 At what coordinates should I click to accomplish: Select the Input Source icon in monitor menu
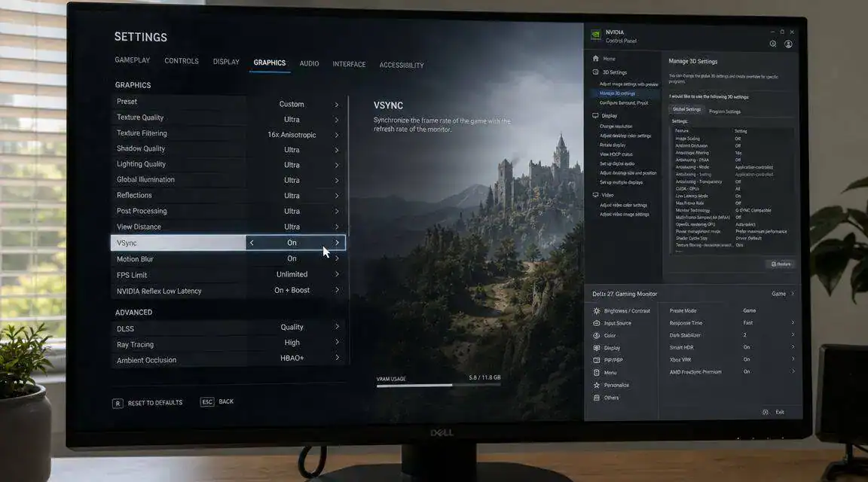click(x=597, y=323)
